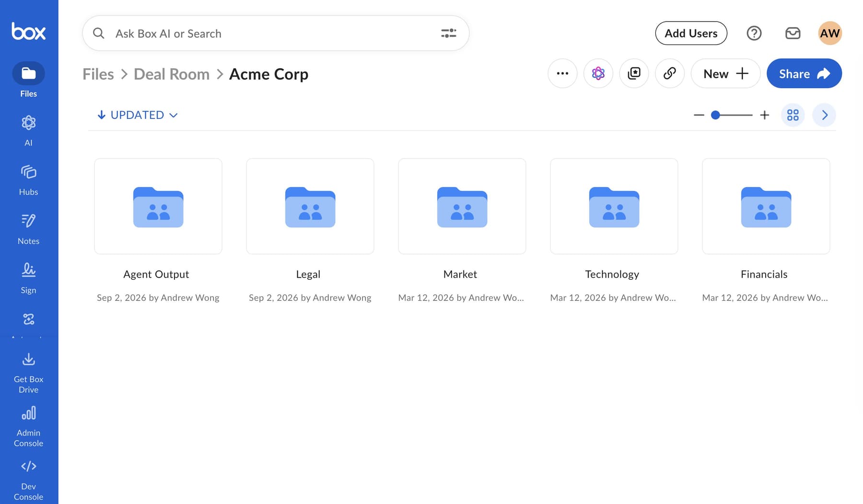Open search filter options

click(x=449, y=33)
